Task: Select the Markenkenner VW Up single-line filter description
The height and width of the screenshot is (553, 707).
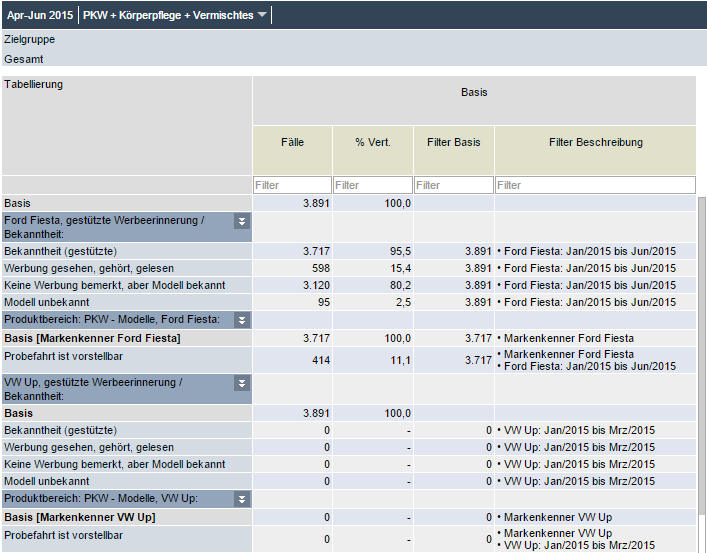Action: [x=555, y=517]
